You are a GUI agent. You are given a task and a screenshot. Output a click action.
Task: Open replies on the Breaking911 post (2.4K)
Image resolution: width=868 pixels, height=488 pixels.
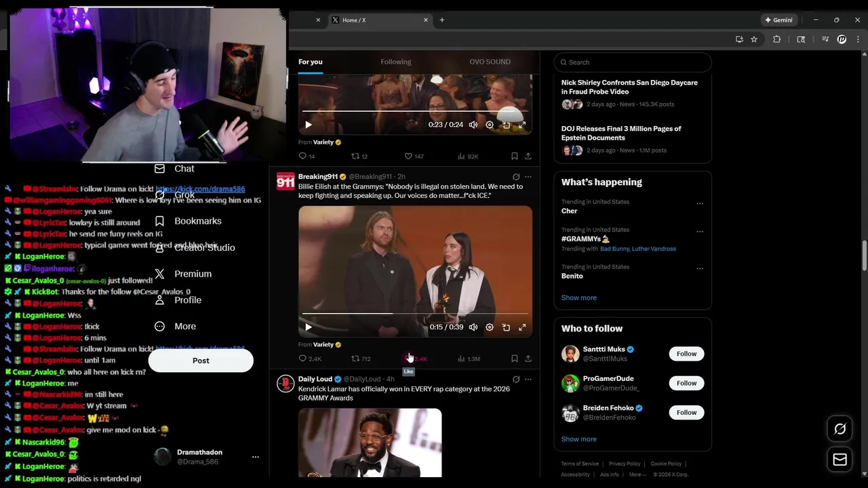click(x=310, y=359)
